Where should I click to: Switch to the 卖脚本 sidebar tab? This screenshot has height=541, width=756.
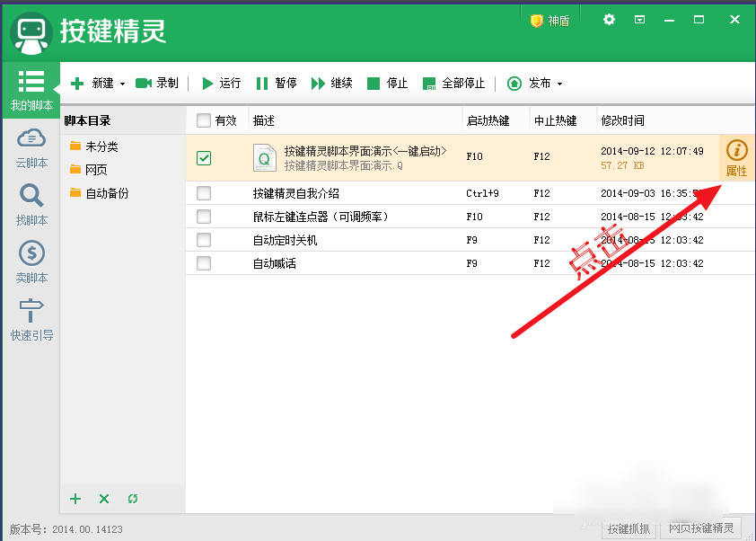coord(31,253)
